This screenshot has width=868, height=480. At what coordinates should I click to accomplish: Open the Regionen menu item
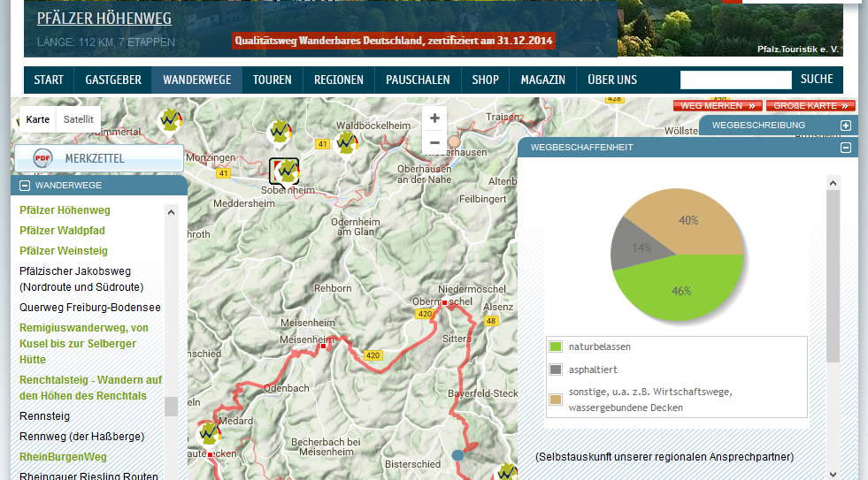pyautogui.click(x=338, y=80)
